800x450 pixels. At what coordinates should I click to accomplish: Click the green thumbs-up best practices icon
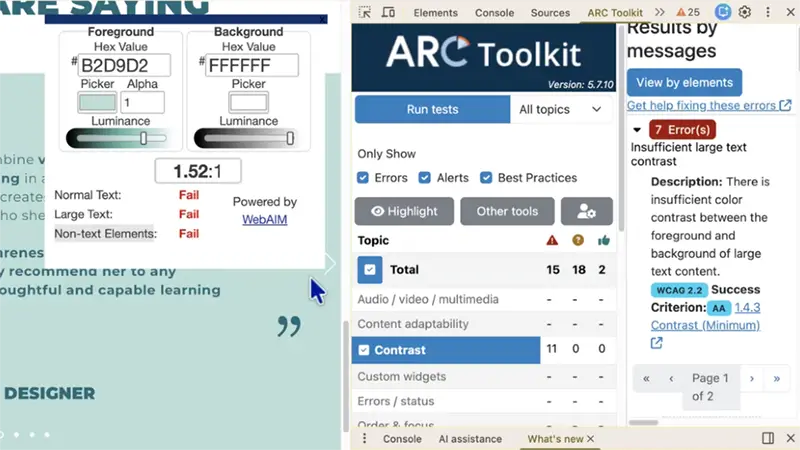(604, 240)
